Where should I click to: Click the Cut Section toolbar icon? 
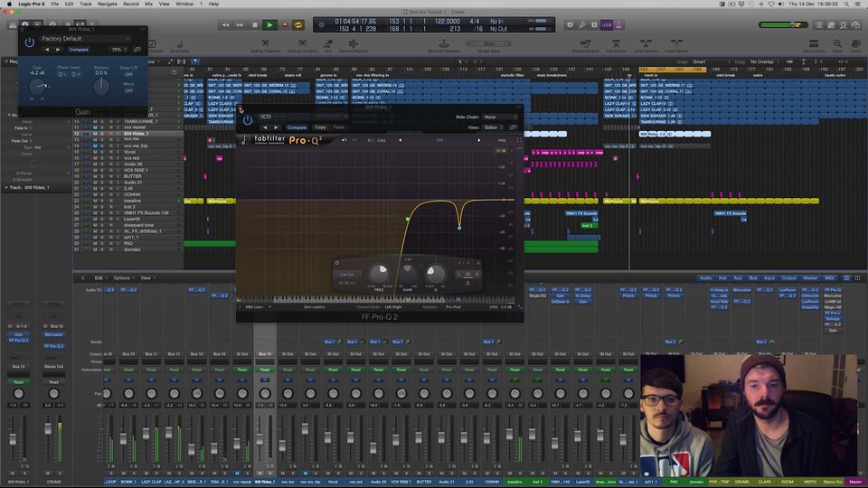click(616, 43)
